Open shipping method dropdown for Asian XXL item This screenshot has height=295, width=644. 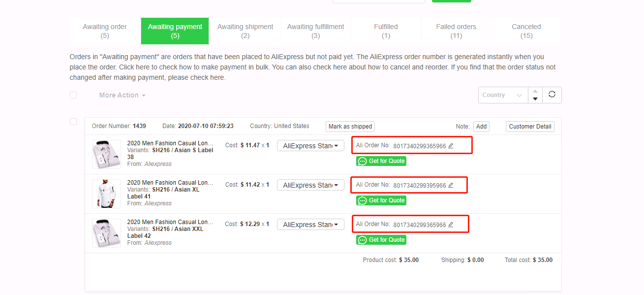[310, 225]
